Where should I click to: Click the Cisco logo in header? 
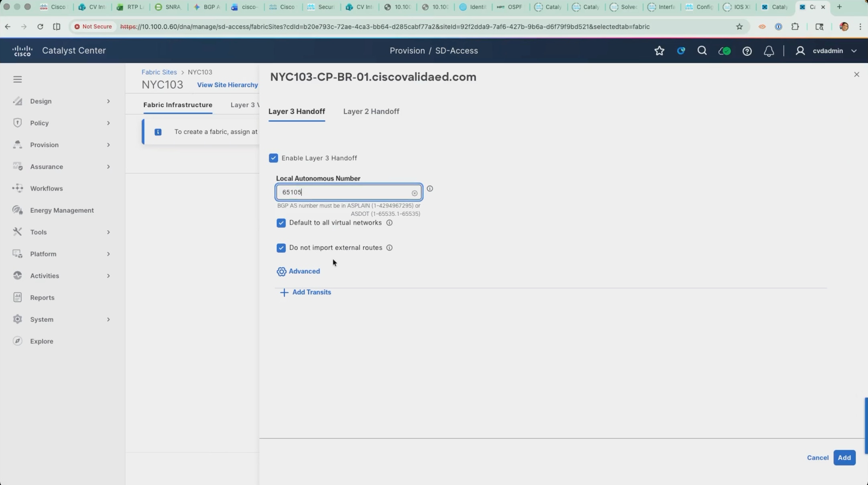click(22, 51)
